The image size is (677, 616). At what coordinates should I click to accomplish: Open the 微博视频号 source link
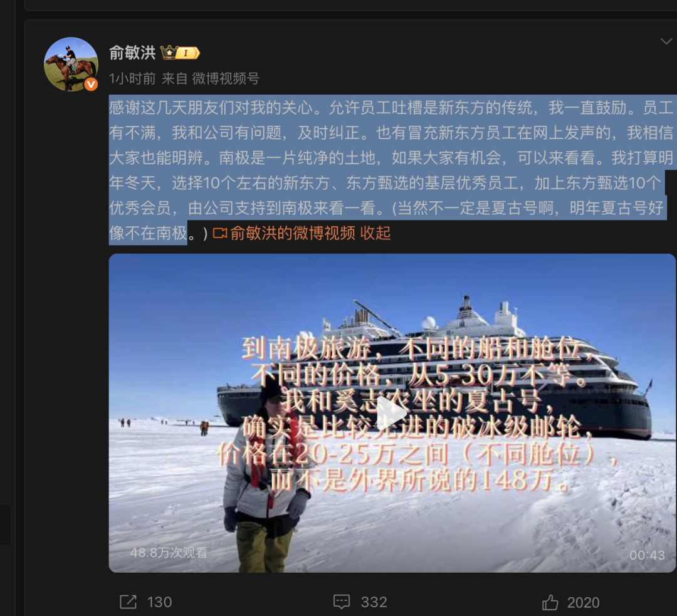[226, 78]
